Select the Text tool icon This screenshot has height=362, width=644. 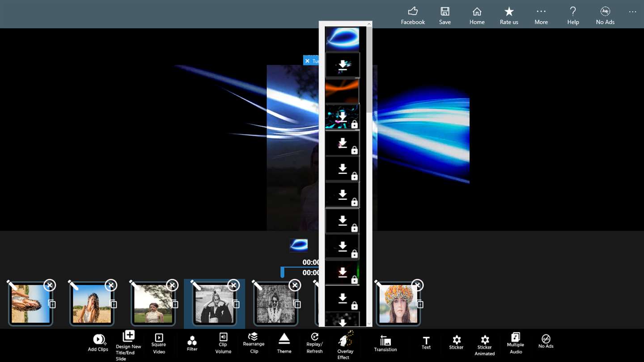tap(426, 343)
